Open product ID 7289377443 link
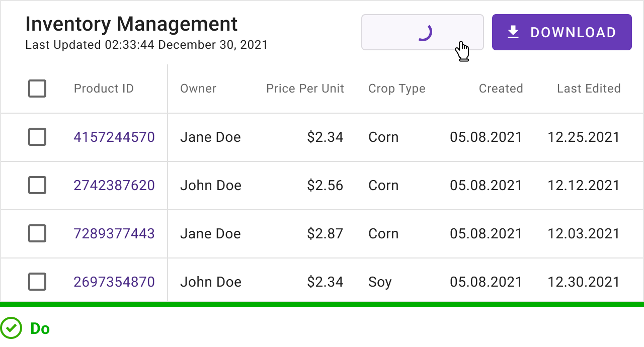Viewport: 644px width, 347px height. pos(114,233)
